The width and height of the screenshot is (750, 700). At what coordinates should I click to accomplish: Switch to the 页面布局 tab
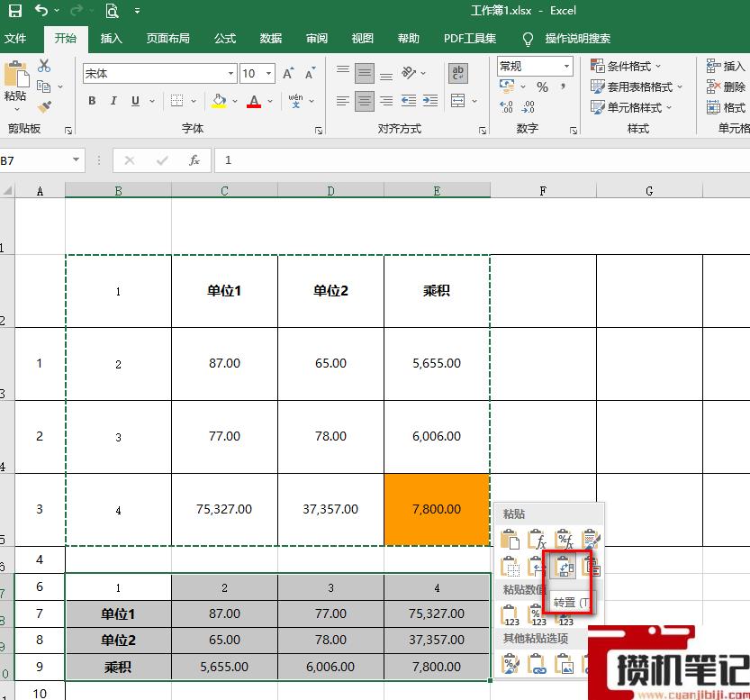(x=167, y=38)
